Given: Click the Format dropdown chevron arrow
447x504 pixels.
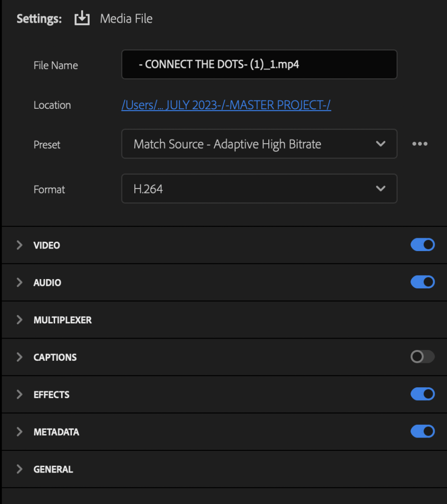Looking at the screenshot, I should tap(381, 189).
